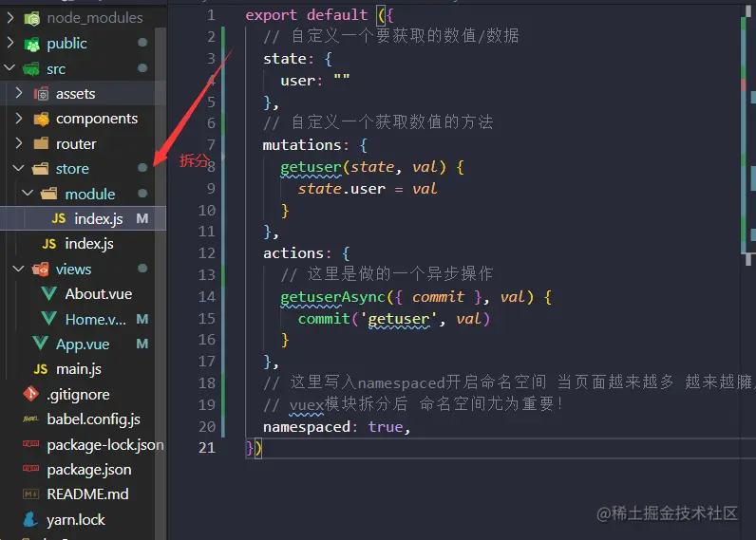Open About.vue in the explorer

pyautogui.click(x=83, y=294)
